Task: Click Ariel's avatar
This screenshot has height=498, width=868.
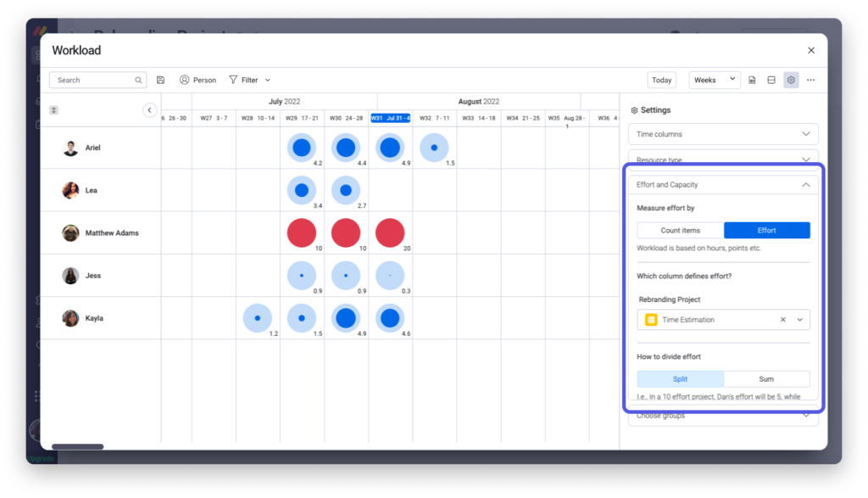Action: 70,148
